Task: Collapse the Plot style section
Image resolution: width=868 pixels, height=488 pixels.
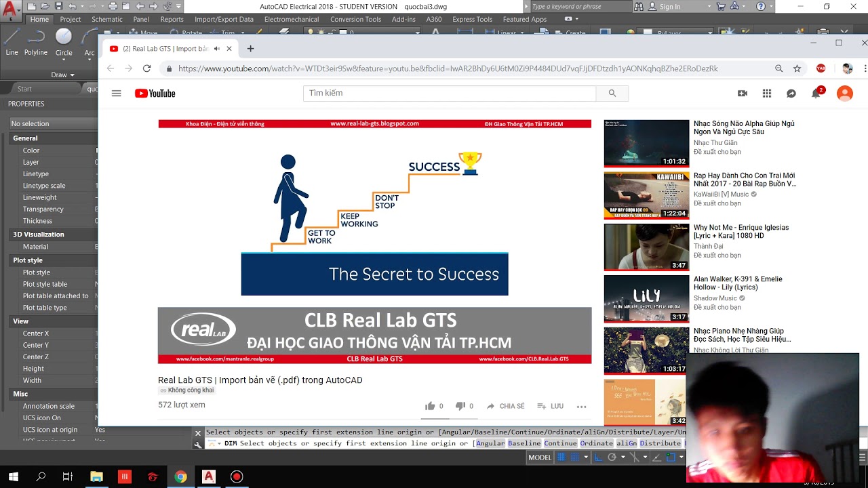Action: [x=53, y=260]
